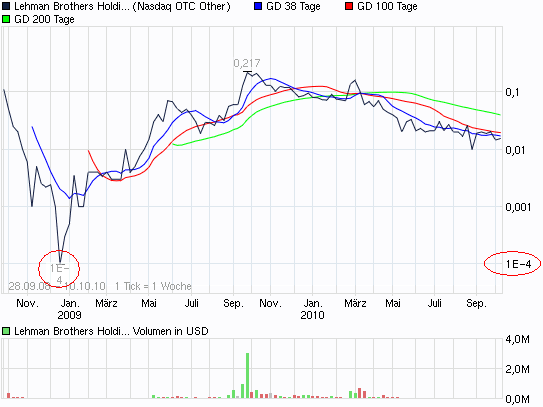The height and width of the screenshot is (407, 543).
Task: Click the green volume legend swatch
Action: 6,331
